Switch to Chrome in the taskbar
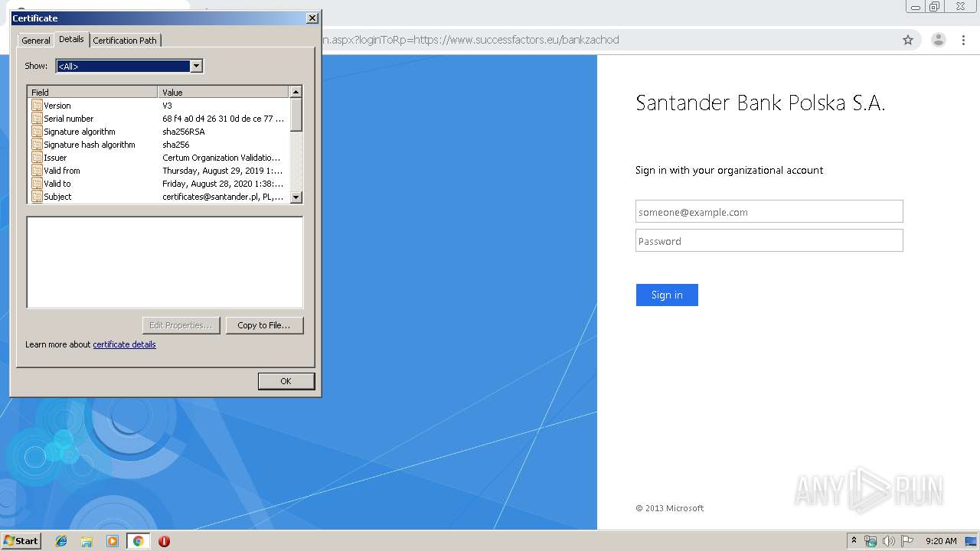The height and width of the screenshot is (551, 980). 138,541
